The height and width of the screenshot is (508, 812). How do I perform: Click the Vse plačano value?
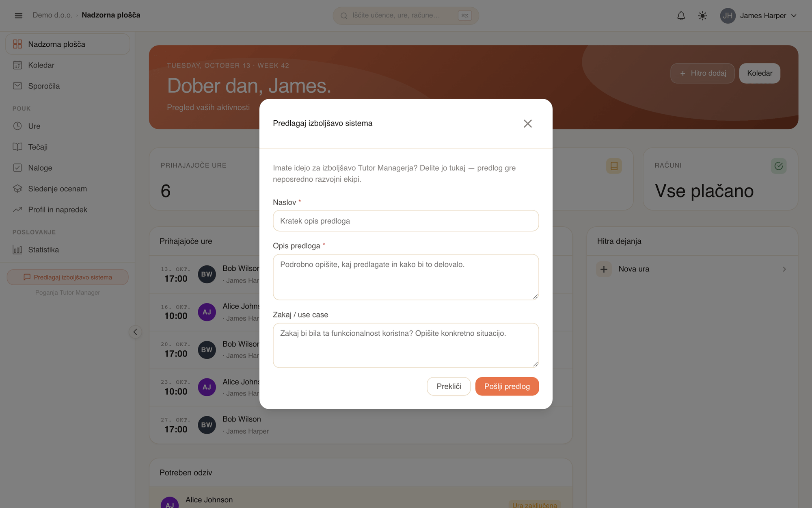click(x=704, y=191)
